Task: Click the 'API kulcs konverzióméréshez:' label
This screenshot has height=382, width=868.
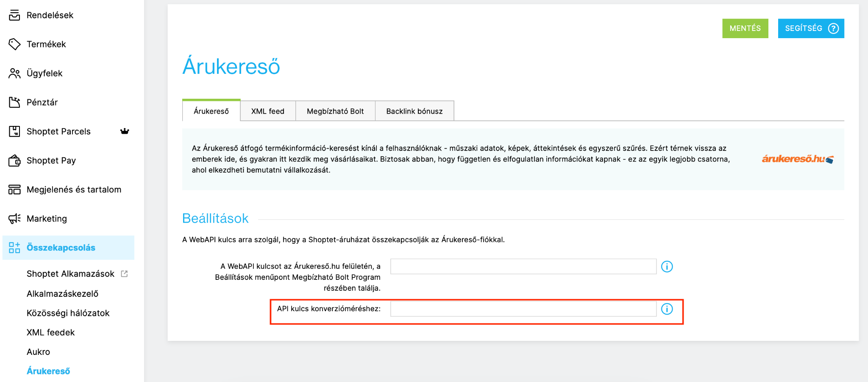Action: point(329,309)
